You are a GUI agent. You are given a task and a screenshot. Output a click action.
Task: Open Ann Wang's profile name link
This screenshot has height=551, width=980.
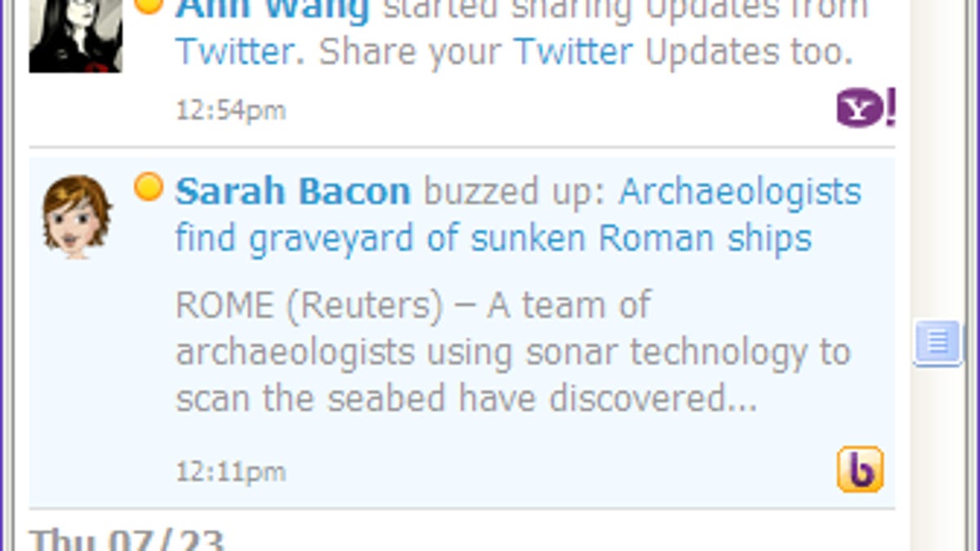point(273,10)
